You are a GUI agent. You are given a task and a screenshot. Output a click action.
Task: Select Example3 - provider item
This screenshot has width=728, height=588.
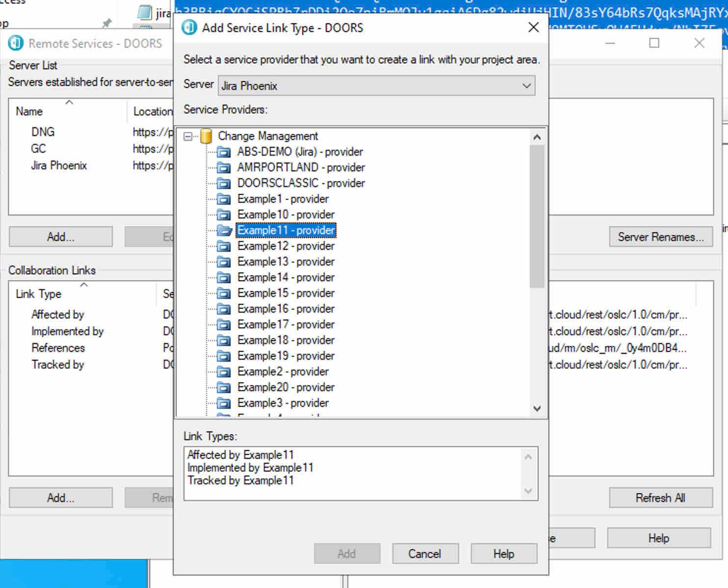pos(283,403)
